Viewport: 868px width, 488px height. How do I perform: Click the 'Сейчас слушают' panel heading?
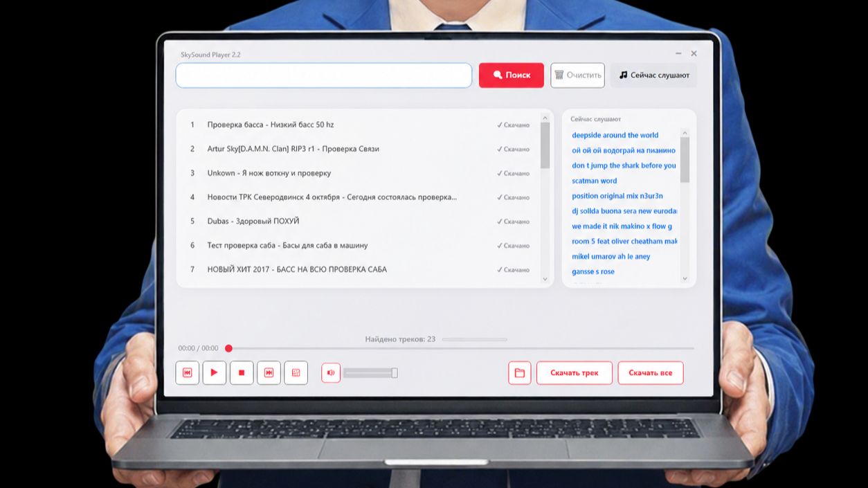595,119
